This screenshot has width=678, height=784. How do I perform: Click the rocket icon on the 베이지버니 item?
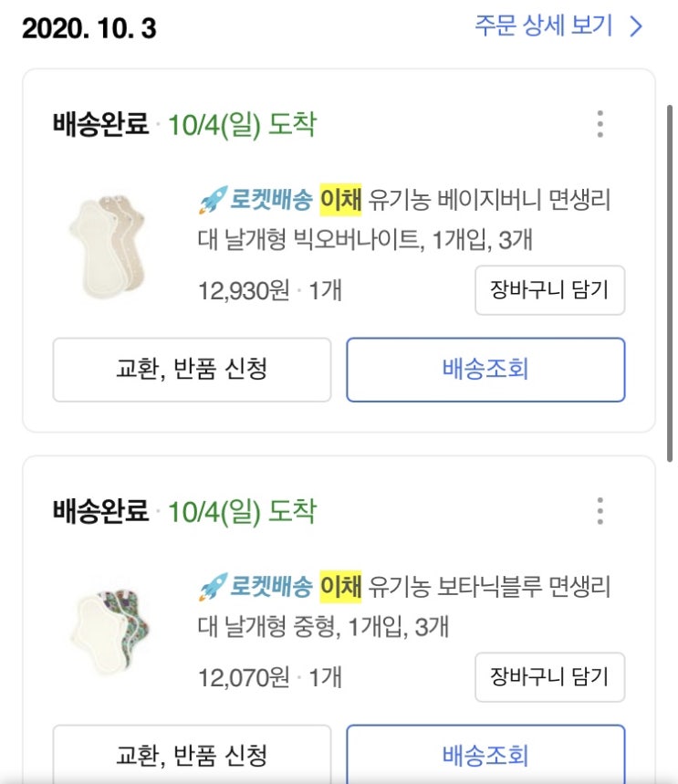[212, 199]
